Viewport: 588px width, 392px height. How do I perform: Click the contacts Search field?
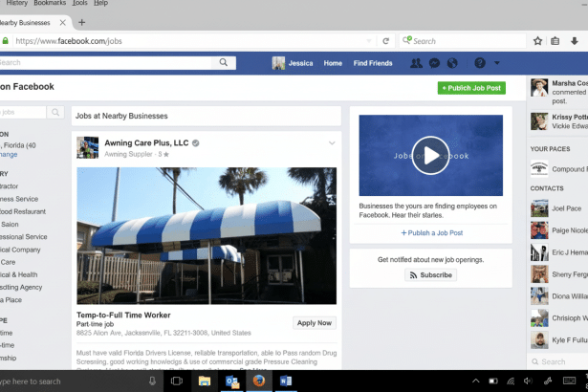(x=559, y=361)
